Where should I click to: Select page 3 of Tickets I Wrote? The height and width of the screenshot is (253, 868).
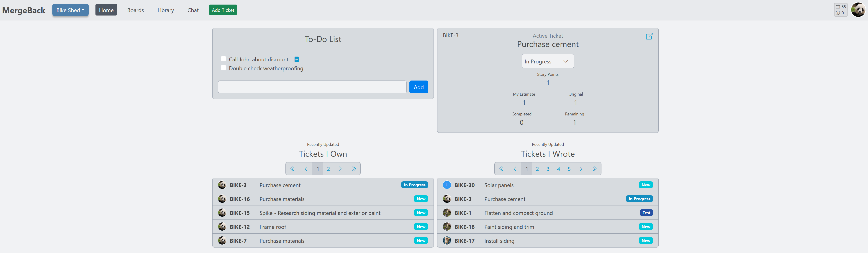(x=548, y=169)
